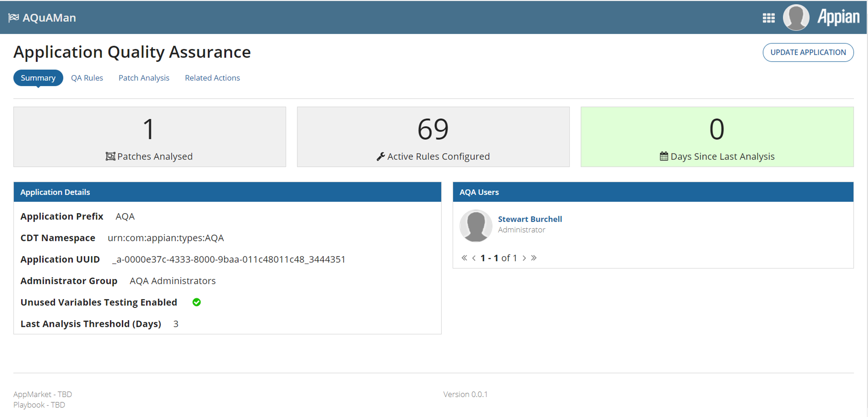Image resolution: width=868 pixels, height=417 pixels.
Task: Click the Administrator role text
Action: pos(521,230)
